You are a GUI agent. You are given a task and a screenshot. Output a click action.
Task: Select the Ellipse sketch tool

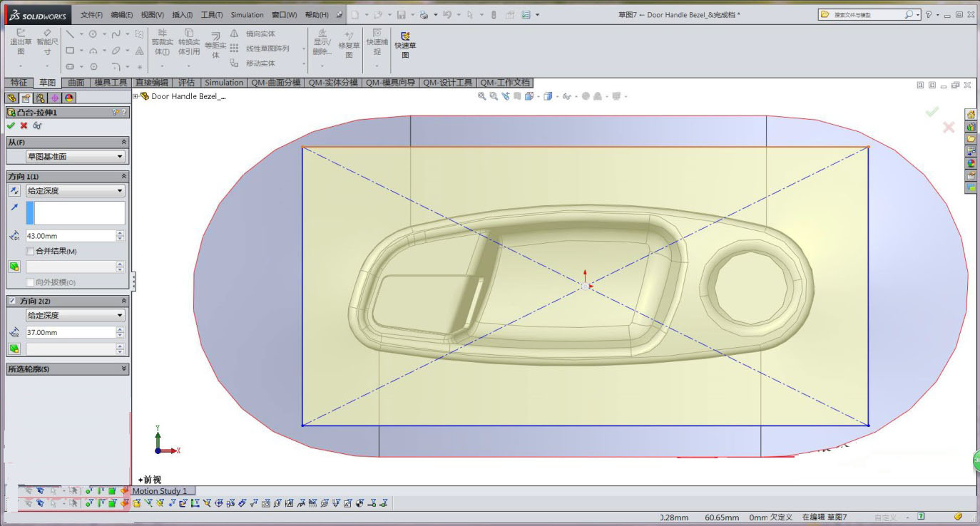coord(116,51)
